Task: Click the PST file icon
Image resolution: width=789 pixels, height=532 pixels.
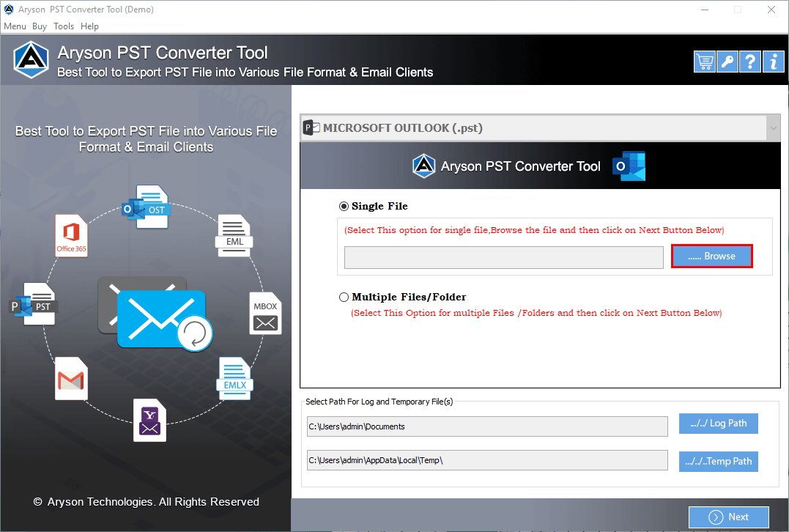Action: (34, 303)
